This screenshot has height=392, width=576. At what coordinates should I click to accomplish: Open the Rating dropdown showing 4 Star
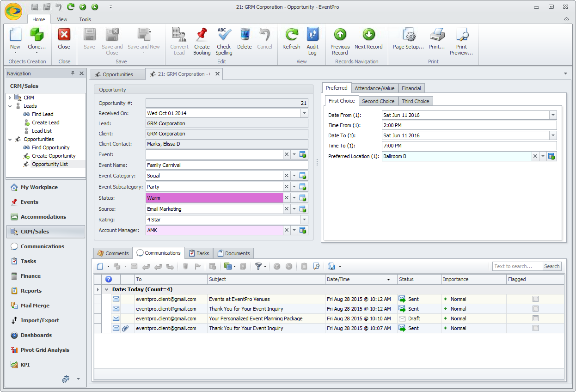[x=304, y=220]
